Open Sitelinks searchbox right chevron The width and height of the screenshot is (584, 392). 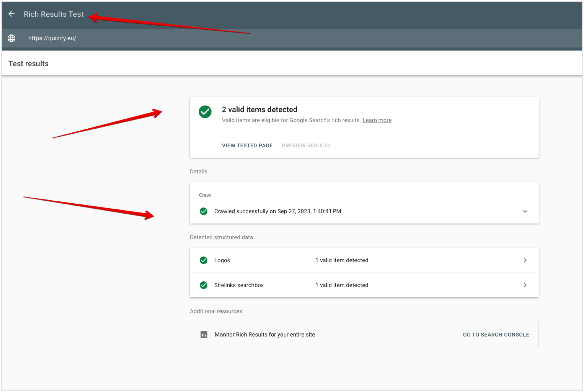pos(525,285)
